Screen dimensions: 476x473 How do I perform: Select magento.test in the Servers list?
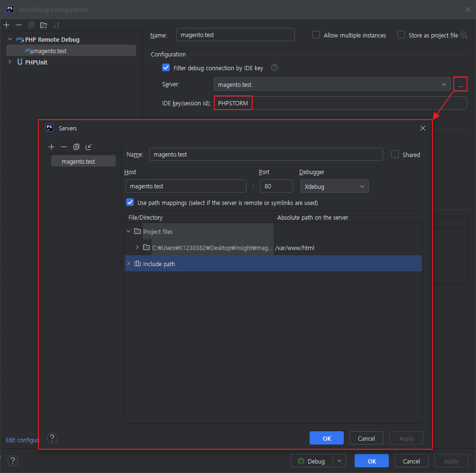(83, 161)
